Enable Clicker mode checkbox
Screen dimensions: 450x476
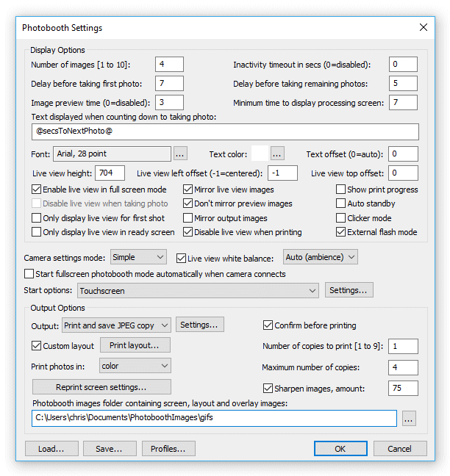pyautogui.click(x=341, y=218)
